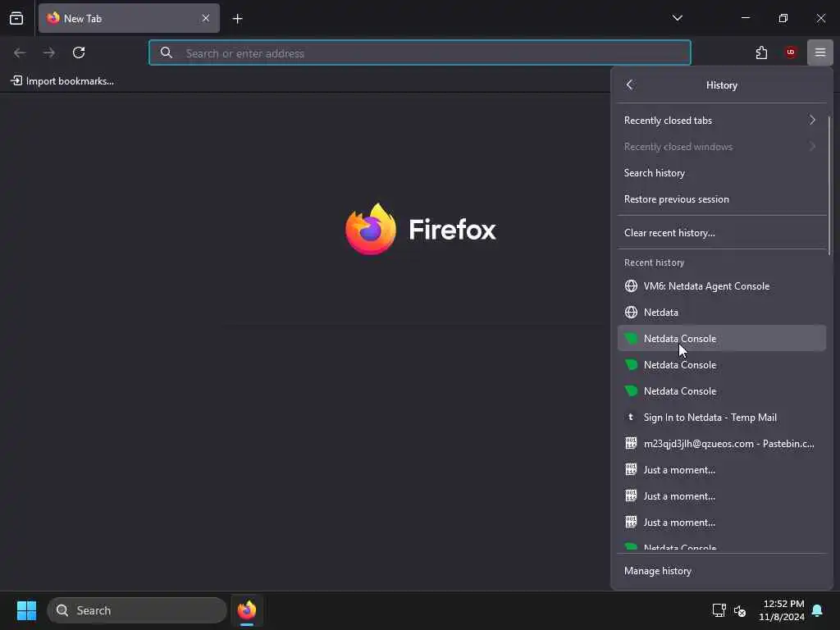840x630 pixels.
Task: Click Manage history at panel bottom
Action: pos(722,571)
